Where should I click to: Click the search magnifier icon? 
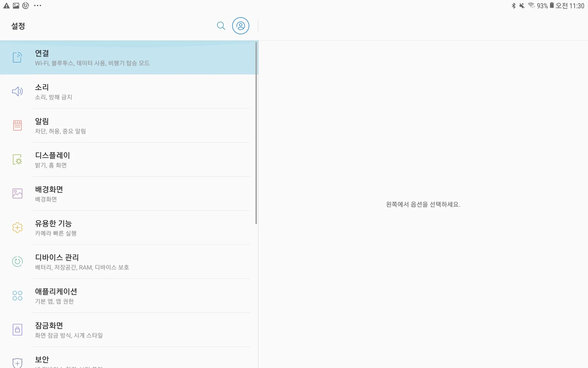click(x=221, y=26)
